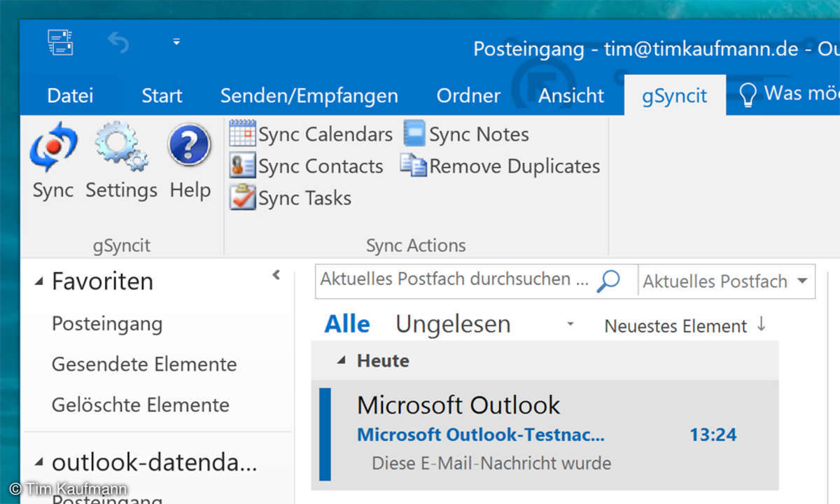
Task: Open the Datei tab
Action: click(x=70, y=95)
